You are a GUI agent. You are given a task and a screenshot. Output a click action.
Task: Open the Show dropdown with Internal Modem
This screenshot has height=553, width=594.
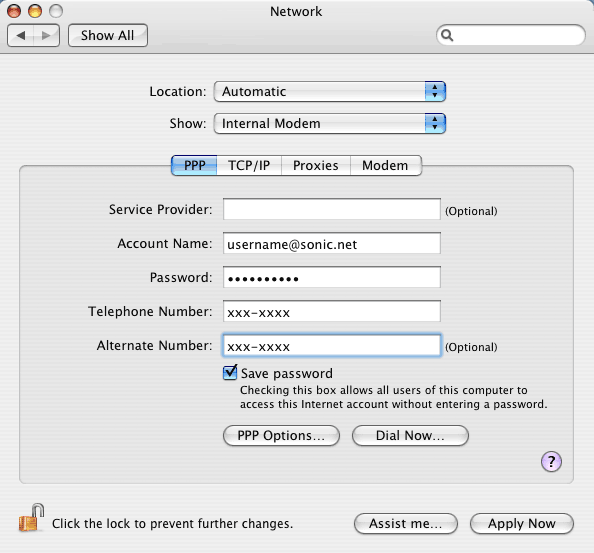330,123
